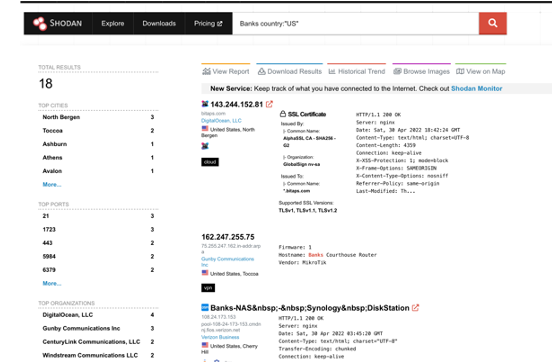
Task: Click the DigitalOcean, LLC organization link
Action: click(x=221, y=121)
